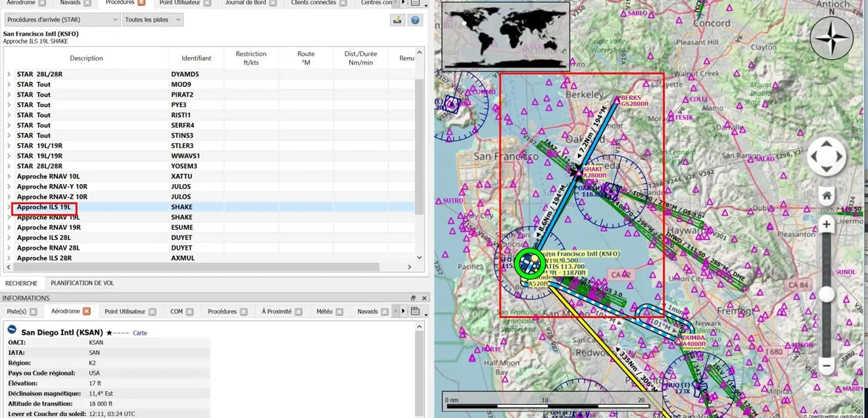The image size is (868, 418).
Task: Pan the map down with the navigation arrow
Action: pos(827,170)
